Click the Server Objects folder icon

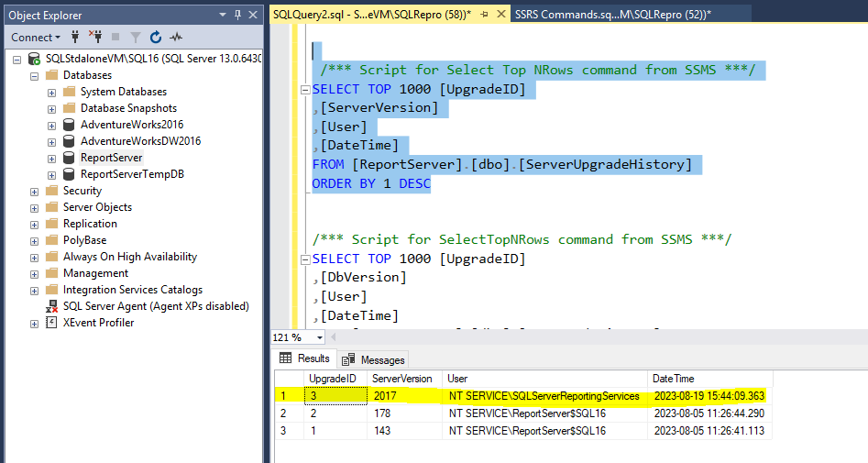click(51, 207)
